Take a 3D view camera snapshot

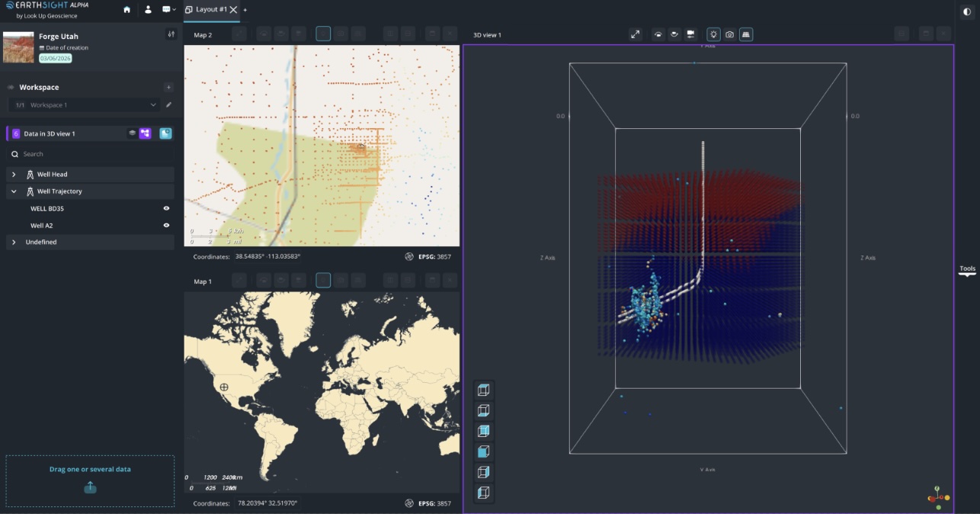(x=729, y=34)
